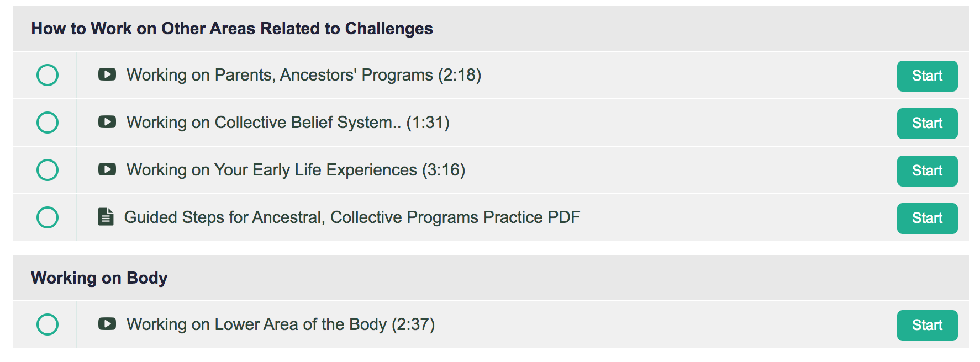Click the PDF document icon for Guided Steps
The height and width of the screenshot is (362, 980).
[x=106, y=217]
